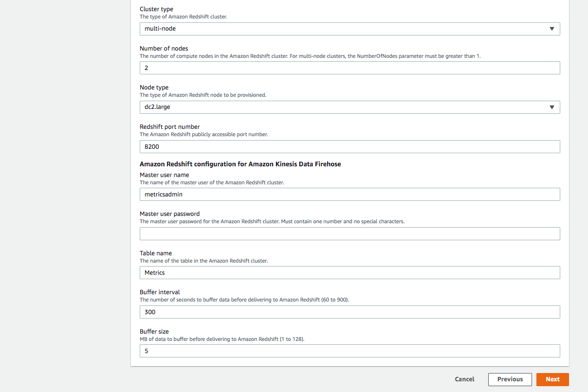Click the Table name label
The image size is (588, 392).
[x=156, y=253]
